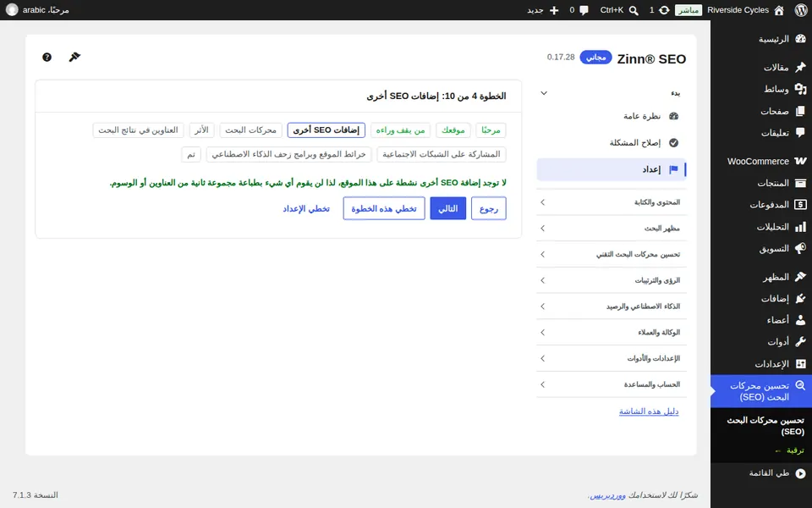This screenshot has height=508, width=812.
Task: Open the دليل هذه الشاشة link
Action: [649, 411]
